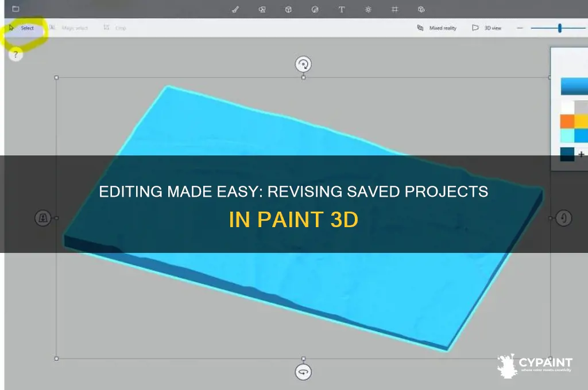Screen dimensions: 588x390
Task: Pick the white color swatch
Action: (567, 107)
